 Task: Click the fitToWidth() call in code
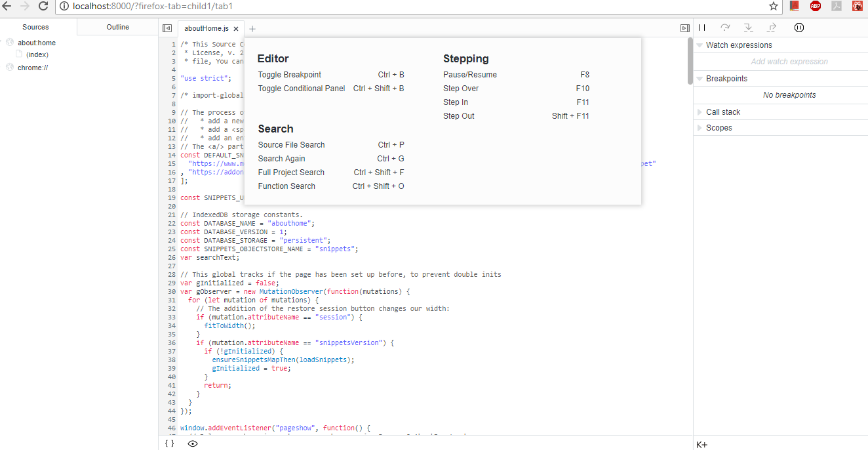(229, 326)
